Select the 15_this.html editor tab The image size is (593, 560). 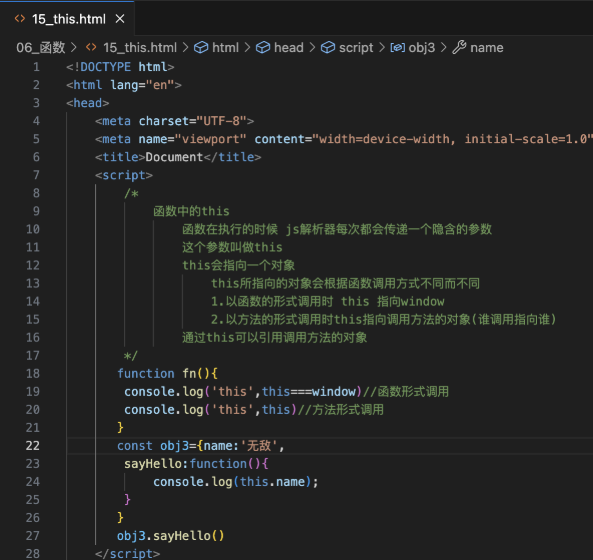67,19
